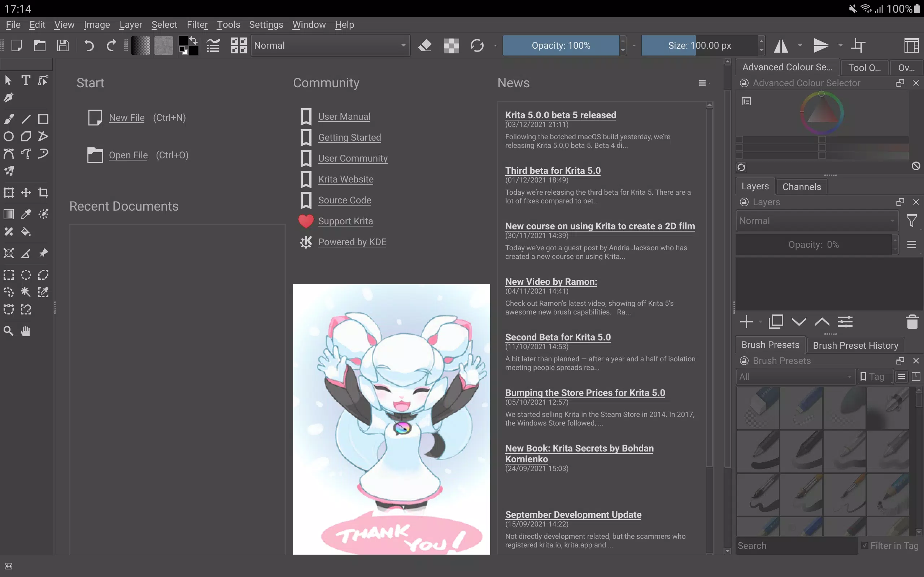The image size is (924, 577).
Task: Drag the Opacity slider in the toolbar
Action: pos(561,45)
